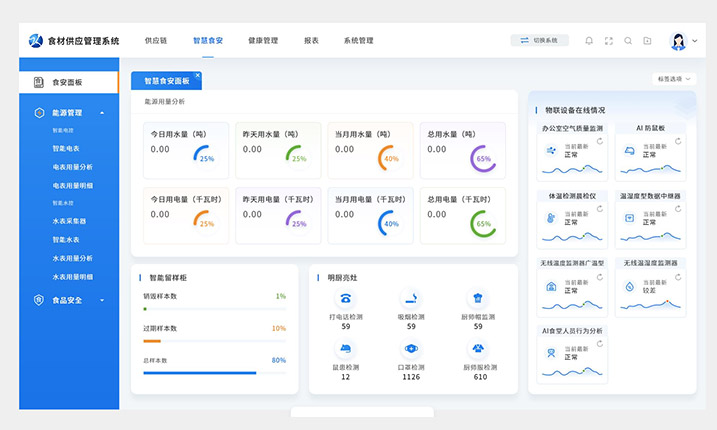Open the user account dropdown chevron
717x430 pixels.
tap(695, 41)
